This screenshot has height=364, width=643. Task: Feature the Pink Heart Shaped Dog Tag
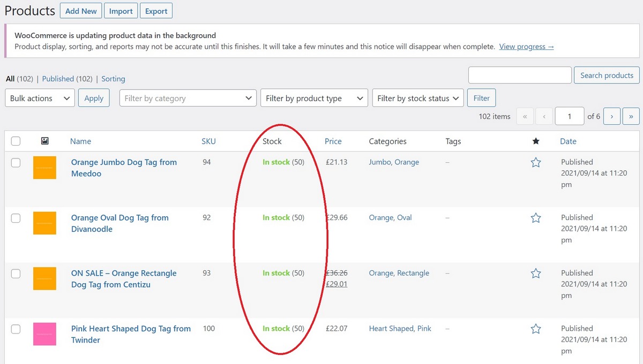point(536,329)
